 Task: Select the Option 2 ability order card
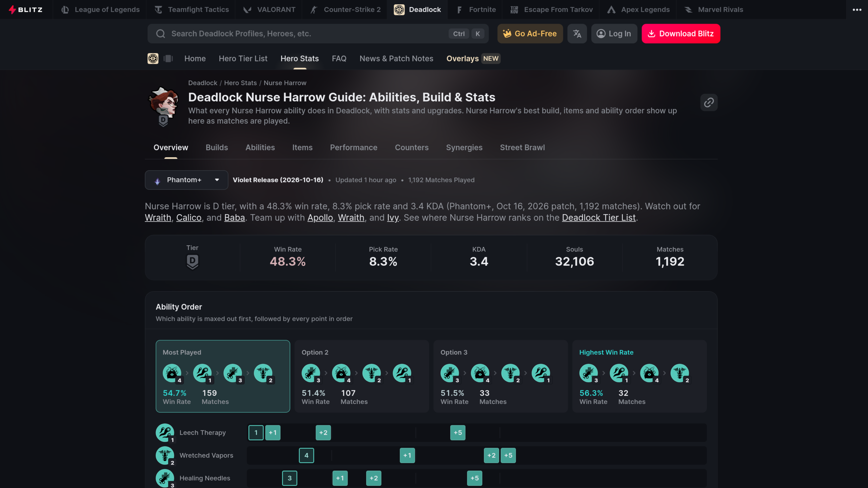362,376
